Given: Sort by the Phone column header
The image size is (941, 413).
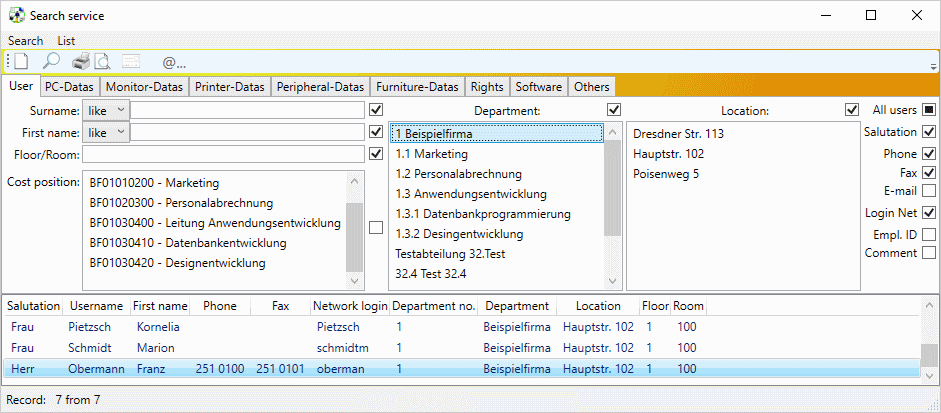Looking at the screenshot, I should point(220,306).
